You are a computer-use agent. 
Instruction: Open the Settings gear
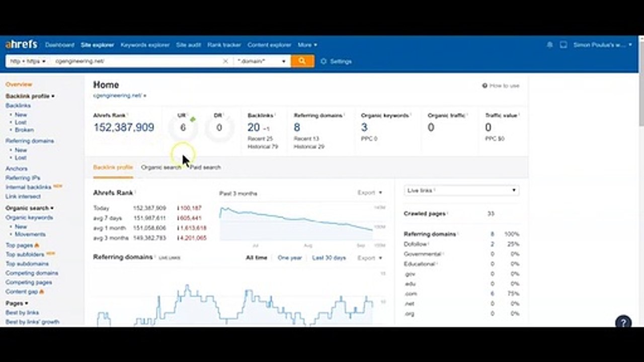tap(336, 61)
